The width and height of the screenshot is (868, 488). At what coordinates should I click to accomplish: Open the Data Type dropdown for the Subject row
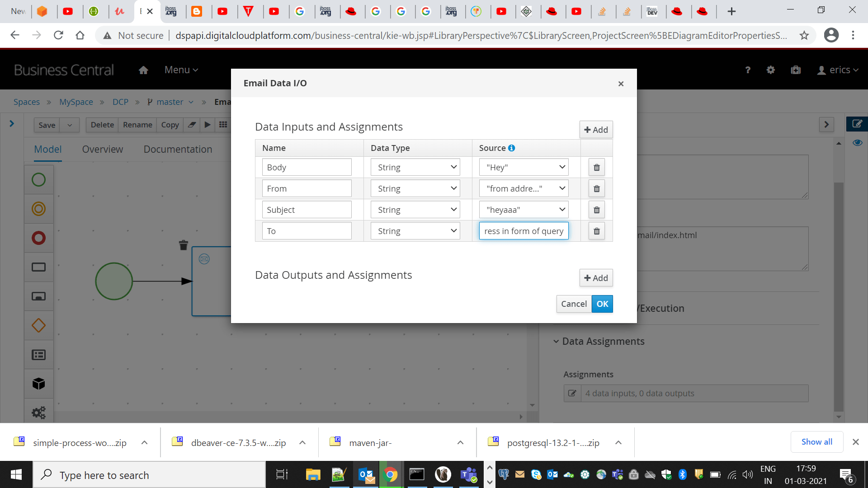click(415, 209)
